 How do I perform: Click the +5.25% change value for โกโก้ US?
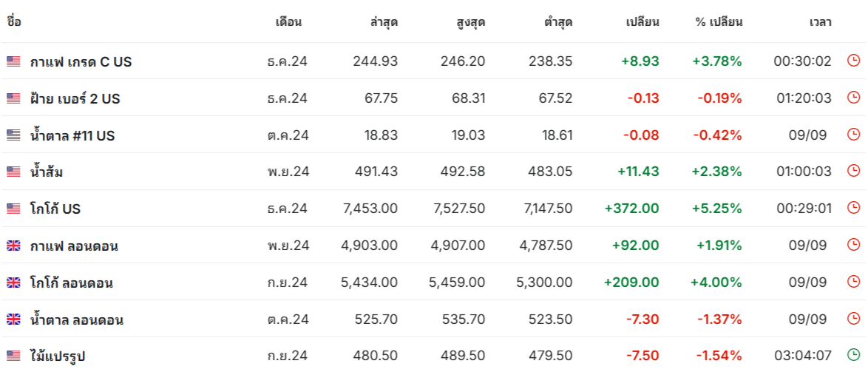(x=716, y=208)
